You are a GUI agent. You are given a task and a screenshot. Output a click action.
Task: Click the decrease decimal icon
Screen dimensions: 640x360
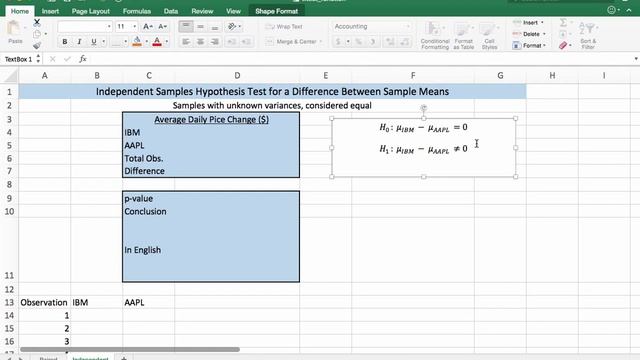(x=405, y=42)
